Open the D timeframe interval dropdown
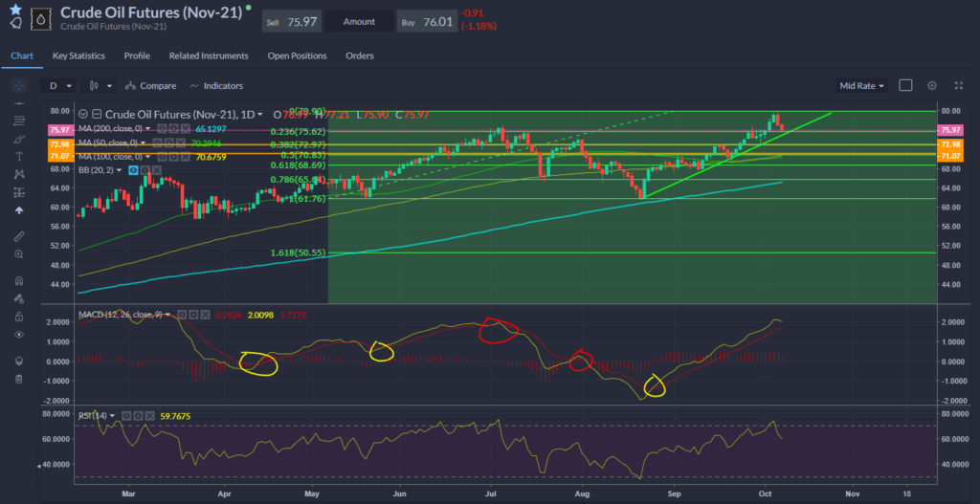The height and width of the screenshot is (504, 980). click(59, 86)
